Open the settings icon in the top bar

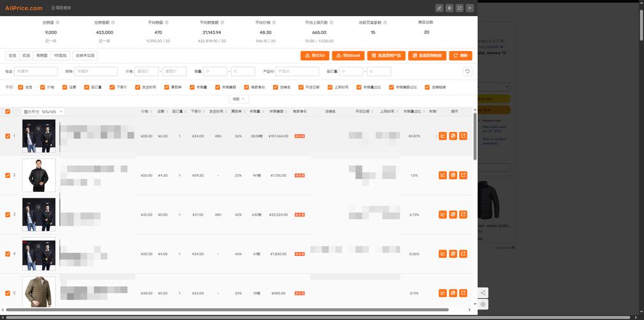[x=449, y=8]
